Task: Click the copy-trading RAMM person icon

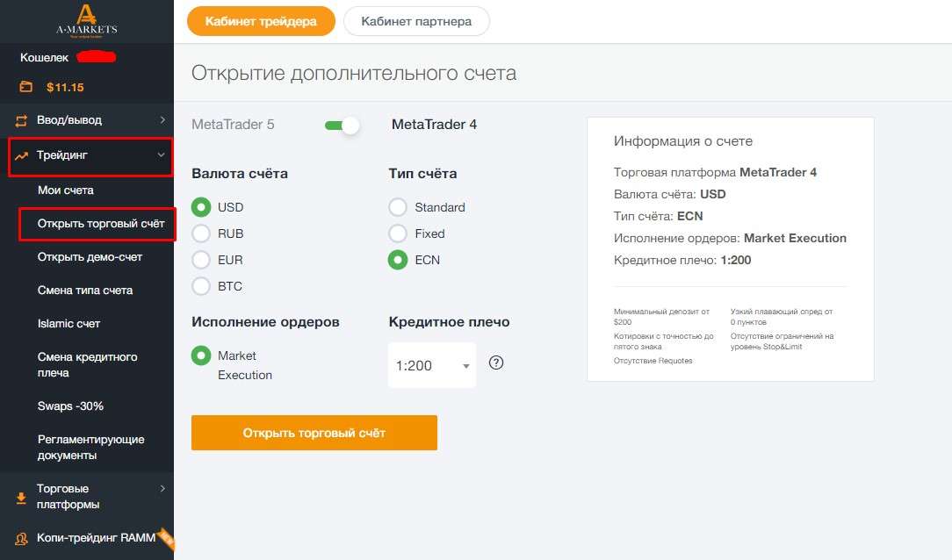Action: (21, 538)
